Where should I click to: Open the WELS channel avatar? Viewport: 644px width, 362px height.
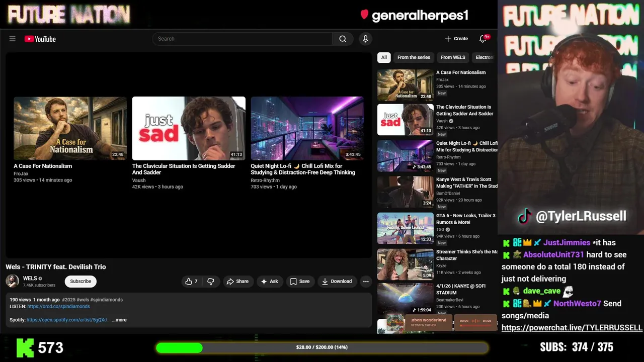(13, 281)
